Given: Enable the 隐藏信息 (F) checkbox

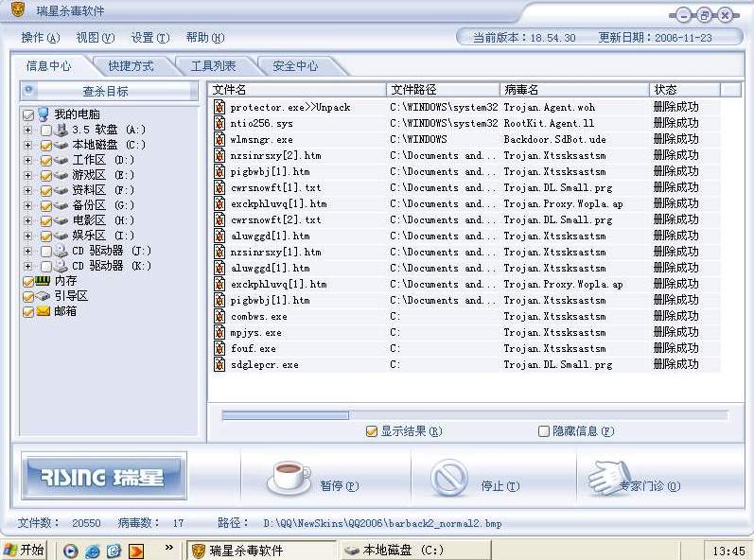Looking at the screenshot, I should [x=543, y=431].
